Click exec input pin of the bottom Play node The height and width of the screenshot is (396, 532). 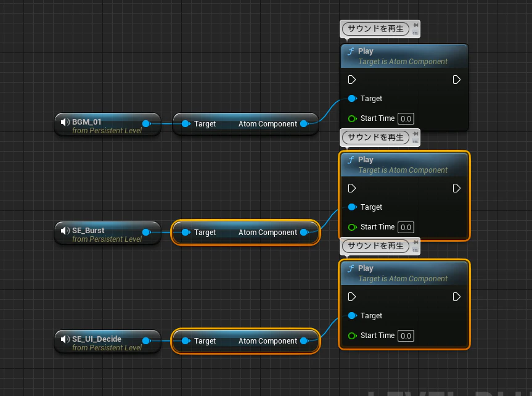(x=352, y=297)
